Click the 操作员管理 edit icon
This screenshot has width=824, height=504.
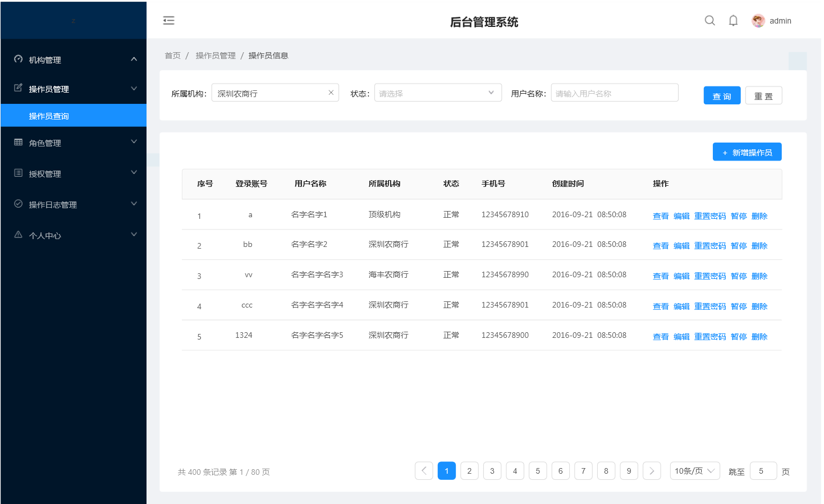(x=19, y=88)
